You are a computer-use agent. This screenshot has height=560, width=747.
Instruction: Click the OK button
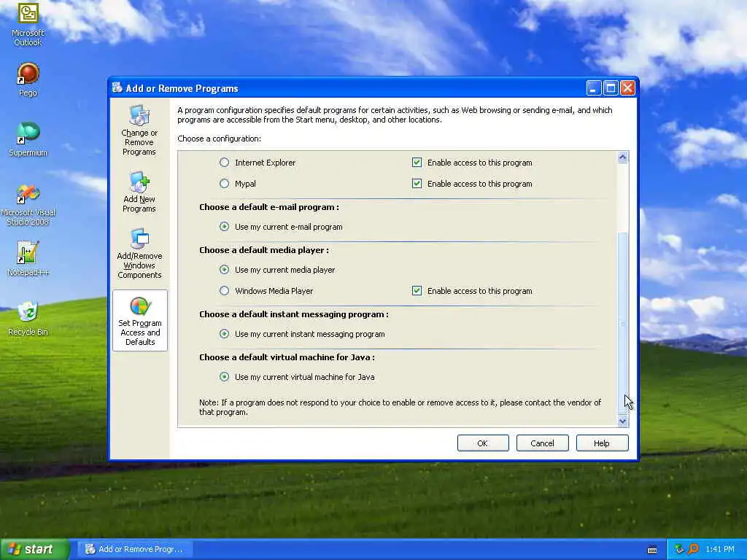pos(483,443)
